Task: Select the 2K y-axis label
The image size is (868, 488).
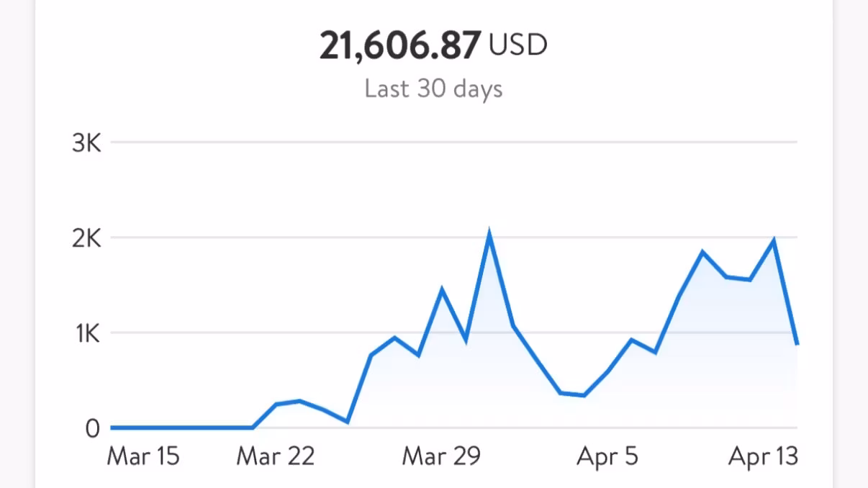Action: click(86, 238)
